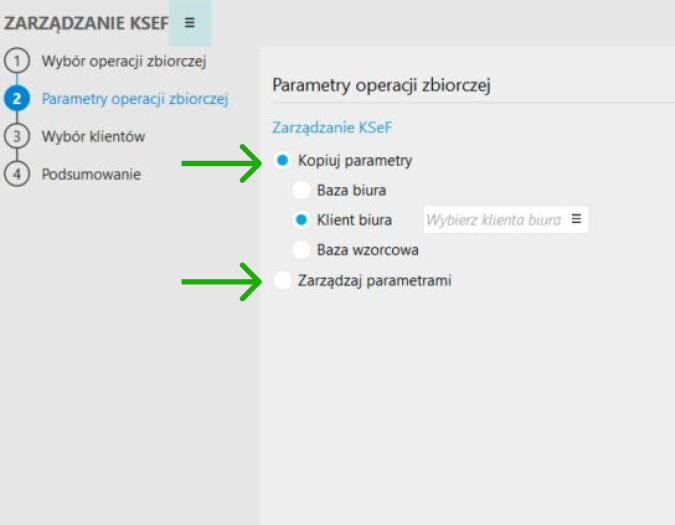The image size is (675, 525).
Task: Open the hamburger menu beside ZARZĄDZANIE KSEF
Action: [x=190, y=22]
